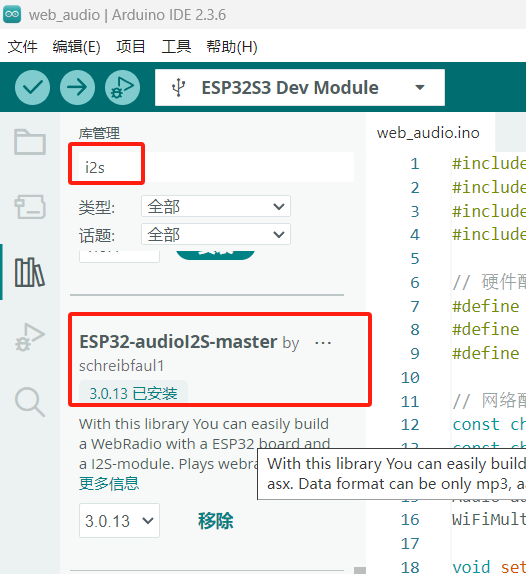Click the library list scrollbar thumb

[360, 570]
